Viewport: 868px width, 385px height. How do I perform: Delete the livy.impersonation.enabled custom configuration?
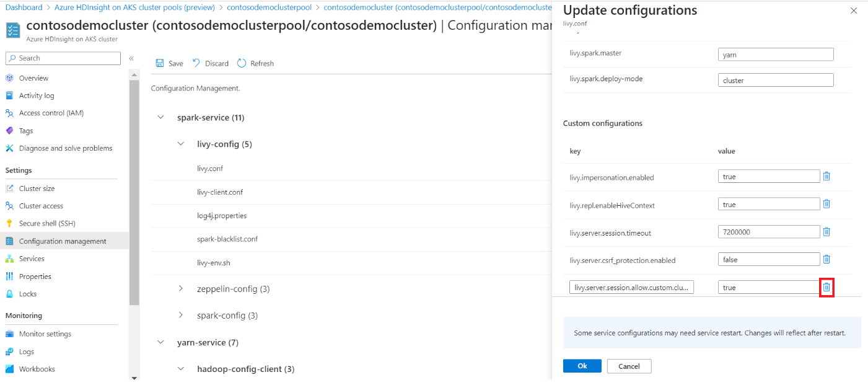pos(826,176)
